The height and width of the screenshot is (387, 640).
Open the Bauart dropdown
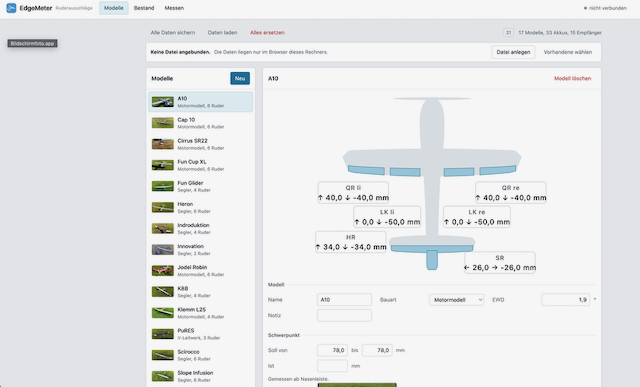(x=456, y=300)
